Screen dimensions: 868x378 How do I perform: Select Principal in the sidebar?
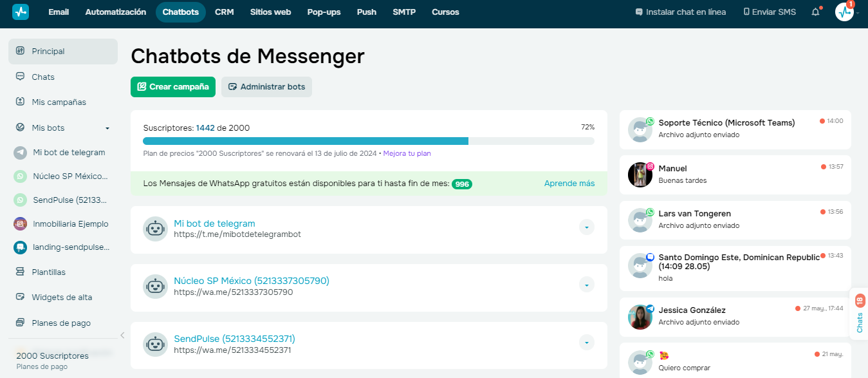(63, 52)
